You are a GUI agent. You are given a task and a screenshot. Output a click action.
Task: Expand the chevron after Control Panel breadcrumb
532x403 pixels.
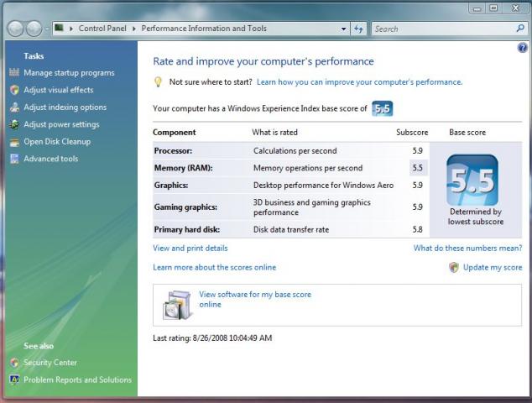pos(134,29)
